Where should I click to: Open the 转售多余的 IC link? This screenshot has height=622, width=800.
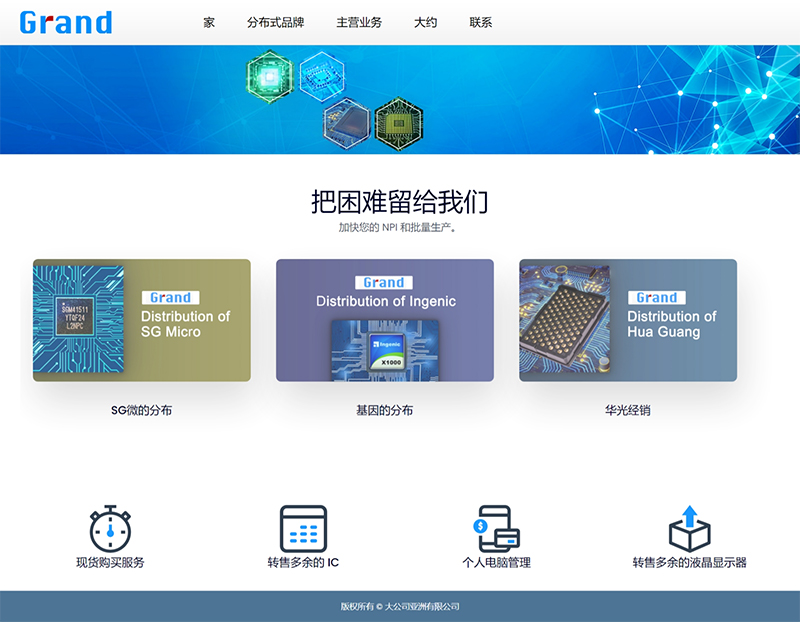304,562
